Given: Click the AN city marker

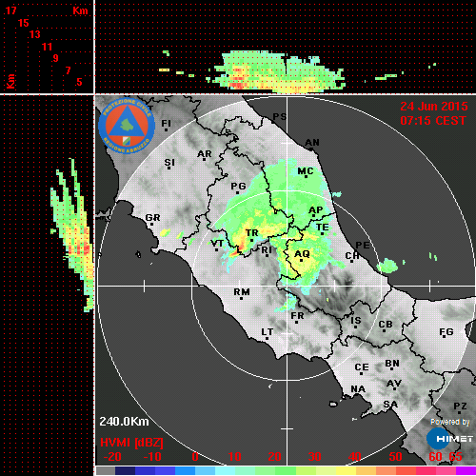Looking at the screenshot, I should tap(311, 149).
